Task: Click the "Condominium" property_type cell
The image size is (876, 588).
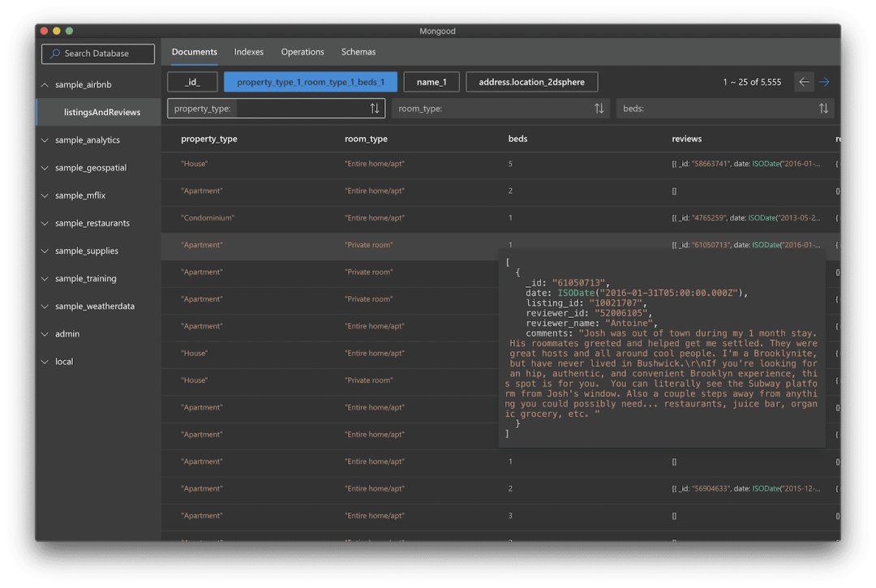Action: click(x=208, y=218)
